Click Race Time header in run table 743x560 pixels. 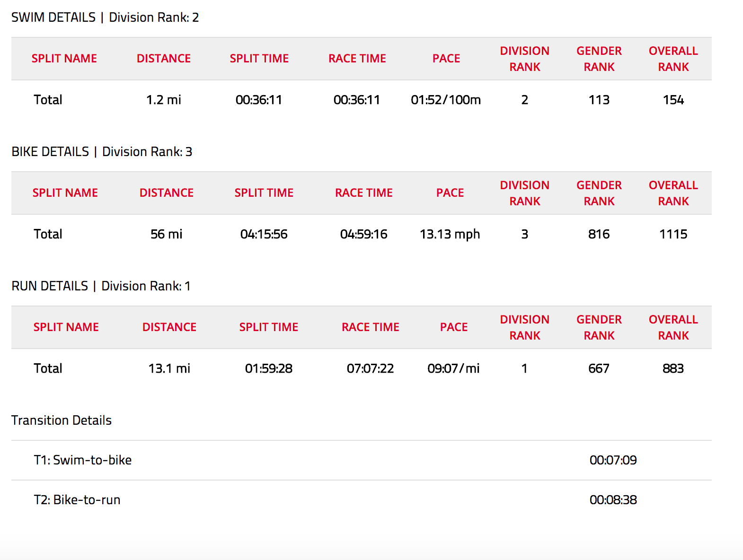(x=370, y=327)
